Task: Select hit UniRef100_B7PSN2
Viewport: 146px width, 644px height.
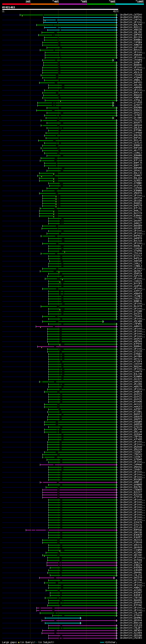Action: (131, 605)
